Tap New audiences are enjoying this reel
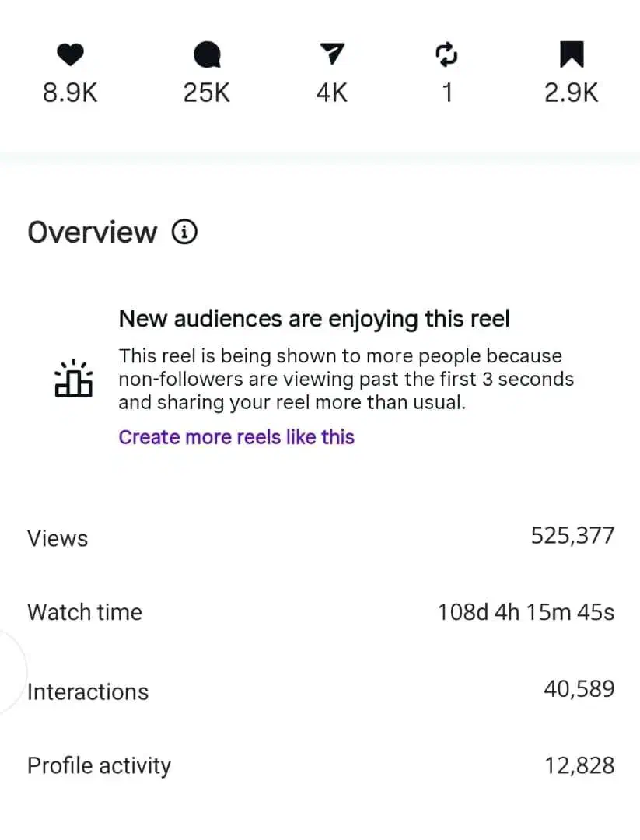 coord(314,319)
